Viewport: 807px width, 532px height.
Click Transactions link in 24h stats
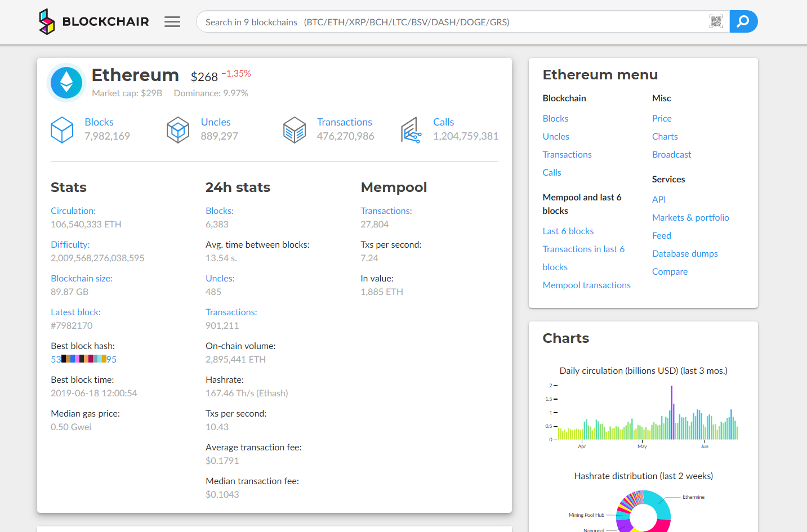click(231, 312)
